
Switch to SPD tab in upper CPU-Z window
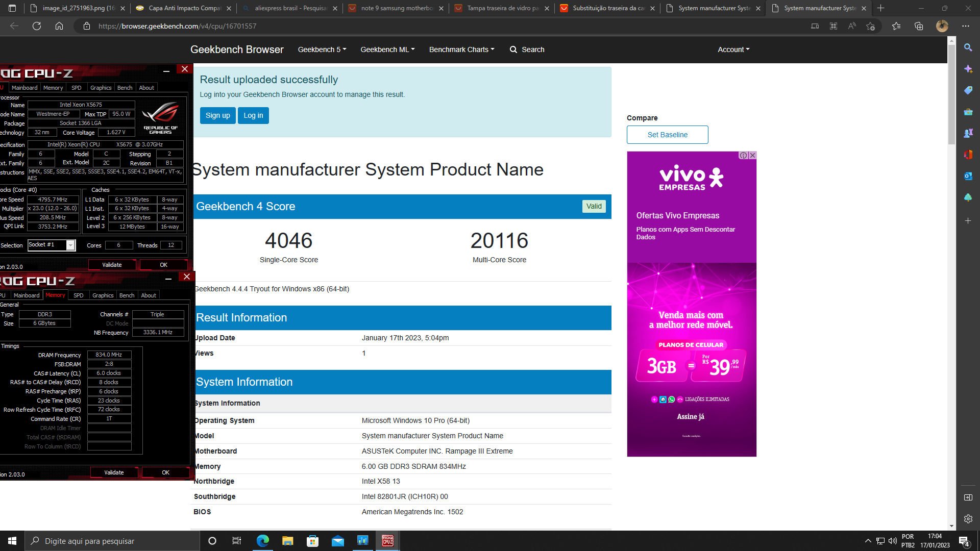[x=77, y=88]
